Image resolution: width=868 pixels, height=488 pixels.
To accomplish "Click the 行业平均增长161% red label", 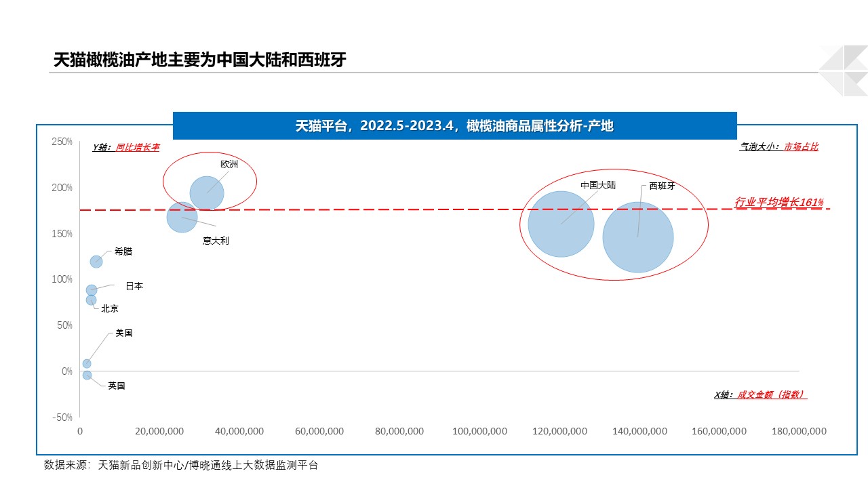I will tap(778, 202).
